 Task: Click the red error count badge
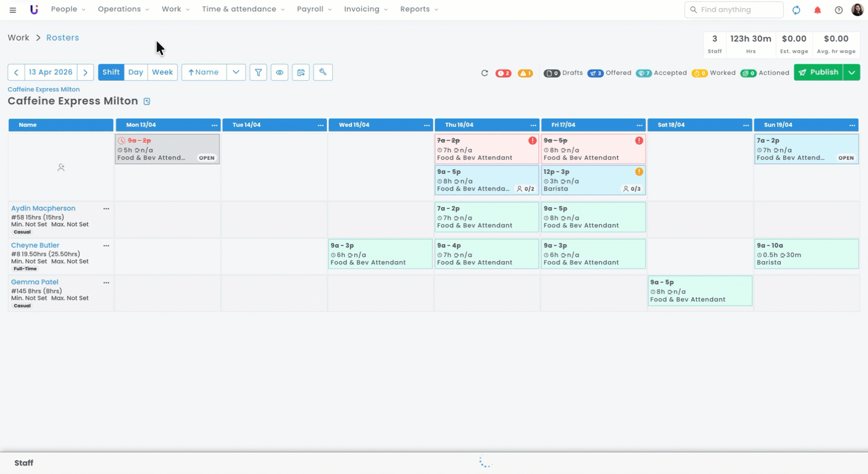click(x=503, y=73)
